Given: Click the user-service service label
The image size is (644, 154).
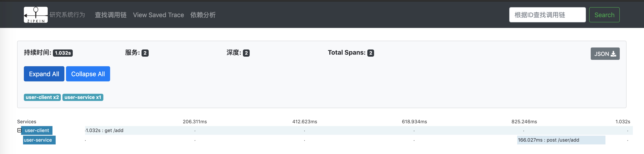Looking at the screenshot, I should pyautogui.click(x=38, y=140).
